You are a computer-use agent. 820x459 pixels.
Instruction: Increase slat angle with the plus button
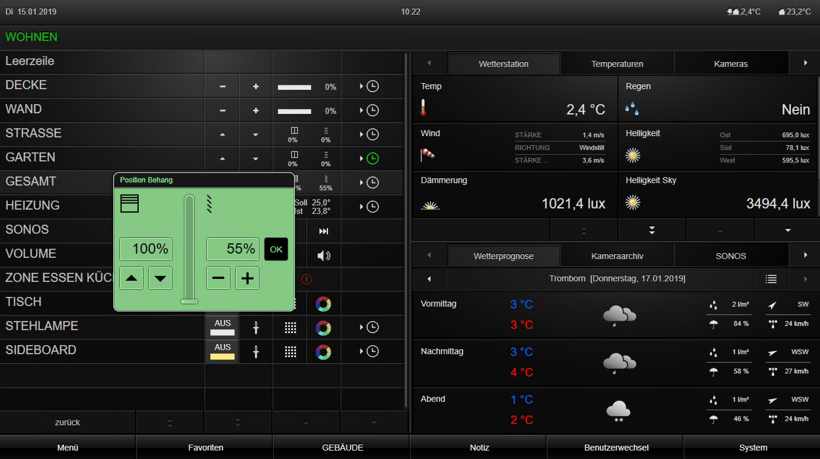pos(247,279)
